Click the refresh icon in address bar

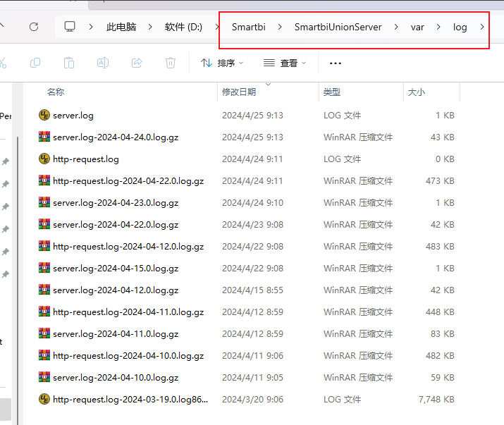pos(34,27)
